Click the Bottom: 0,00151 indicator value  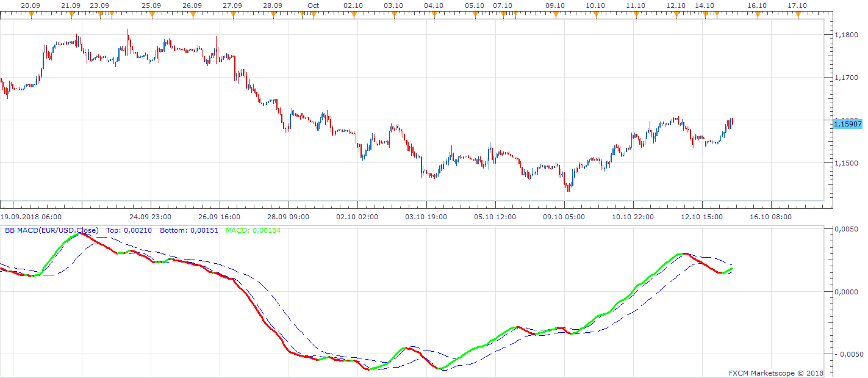click(189, 231)
